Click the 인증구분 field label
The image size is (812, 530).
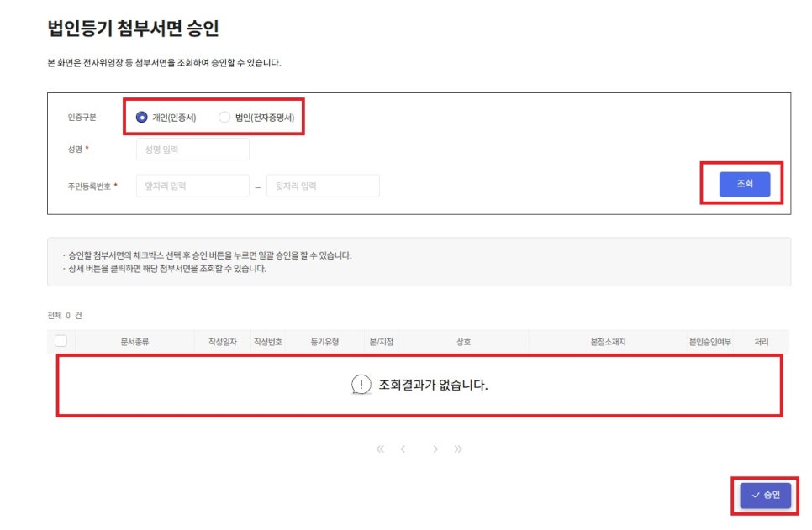coord(82,118)
